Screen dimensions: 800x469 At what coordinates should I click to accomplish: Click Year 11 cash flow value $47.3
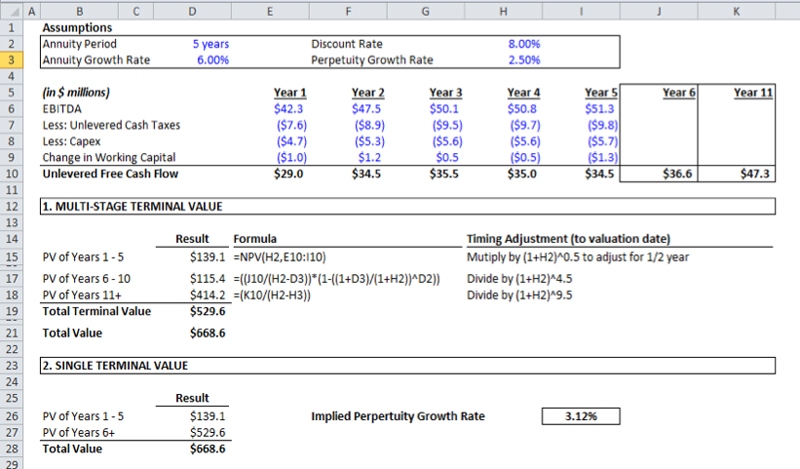(754, 174)
